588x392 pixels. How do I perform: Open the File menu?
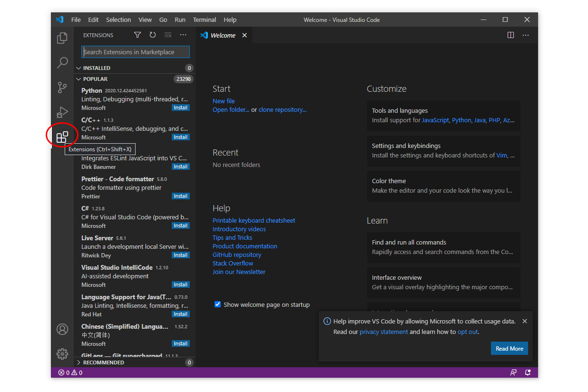pyautogui.click(x=76, y=20)
